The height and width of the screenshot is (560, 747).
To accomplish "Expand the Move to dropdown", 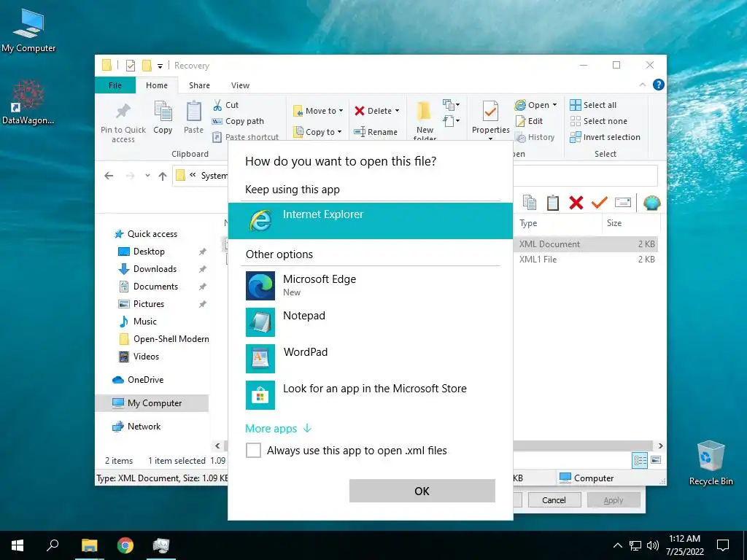I will click(341, 111).
